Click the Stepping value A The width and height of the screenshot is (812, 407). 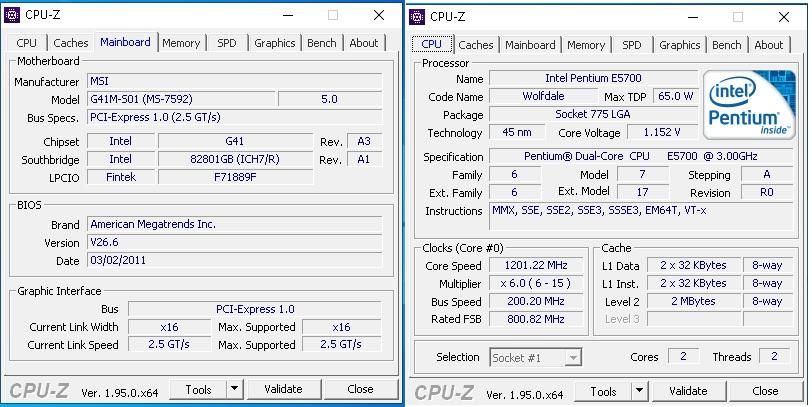coord(767,174)
